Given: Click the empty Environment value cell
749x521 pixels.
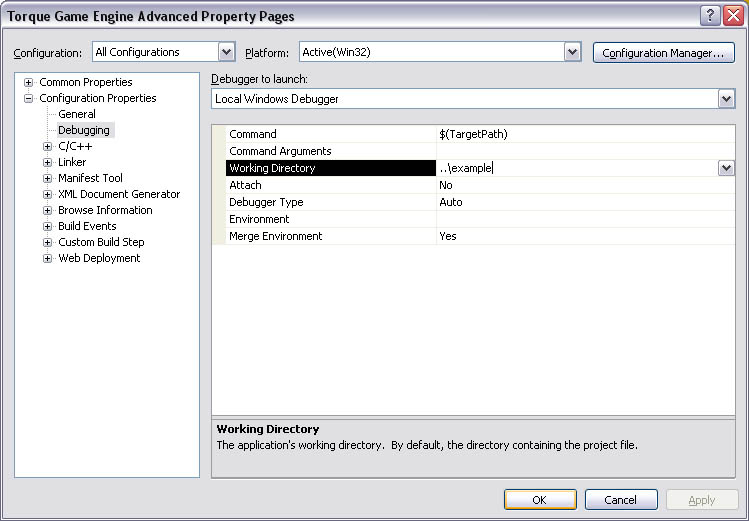Looking at the screenshot, I should (x=586, y=219).
